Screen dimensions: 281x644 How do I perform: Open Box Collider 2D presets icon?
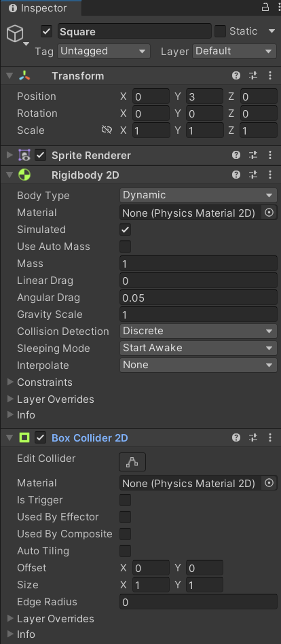click(x=253, y=437)
